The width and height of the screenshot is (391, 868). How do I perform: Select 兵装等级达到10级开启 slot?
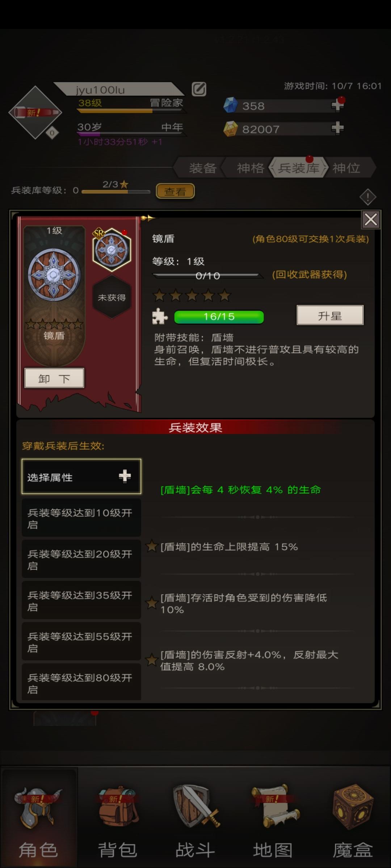[81, 518]
